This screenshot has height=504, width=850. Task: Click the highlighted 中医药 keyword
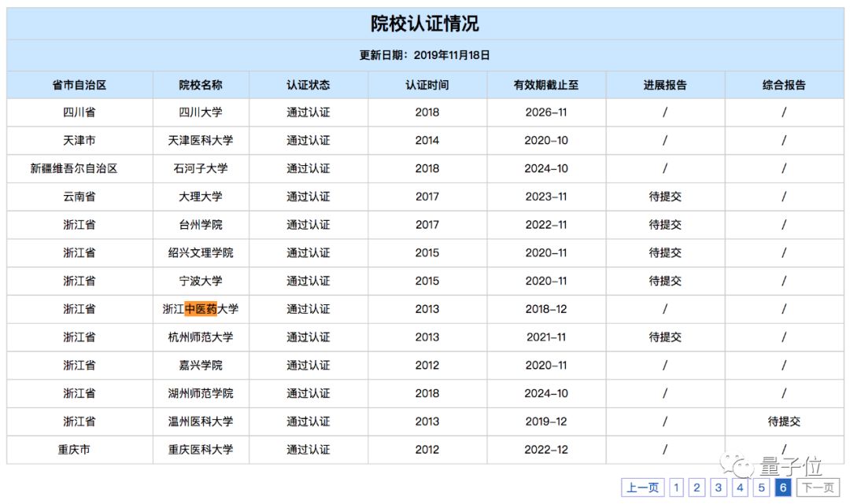[201, 309]
